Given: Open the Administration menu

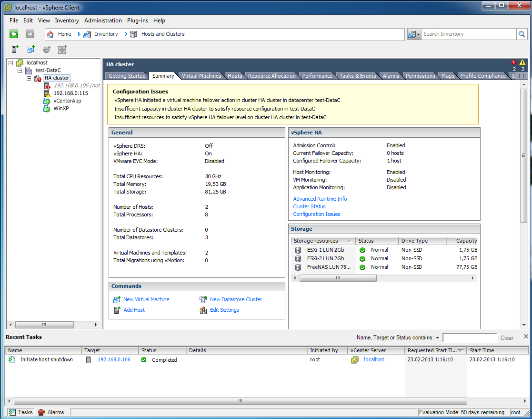Looking at the screenshot, I should (103, 20).
